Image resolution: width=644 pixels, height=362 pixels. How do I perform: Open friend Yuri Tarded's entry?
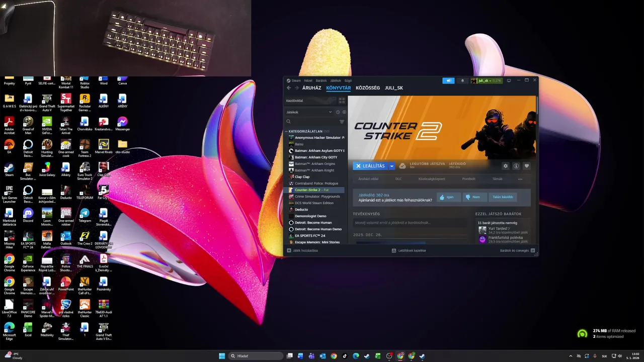(503, 230)
